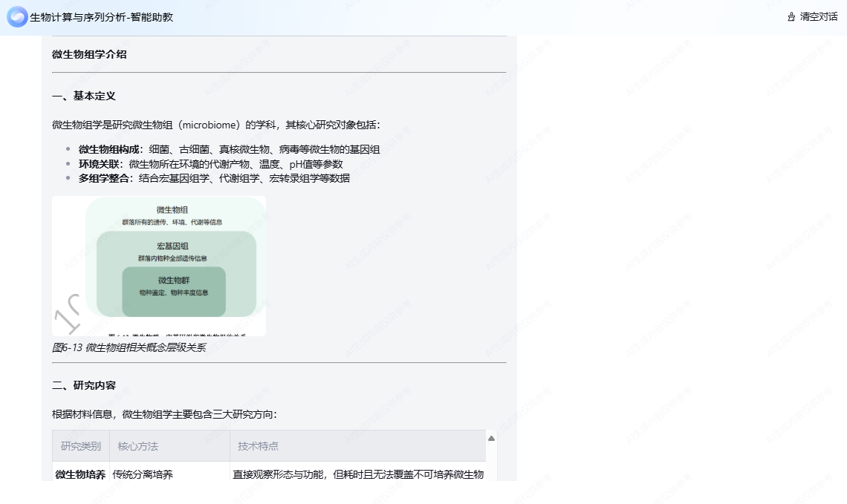Click the 微生物培养 row label cell
The width and height of the screenshot is (847, 504).
coord(80,474)
